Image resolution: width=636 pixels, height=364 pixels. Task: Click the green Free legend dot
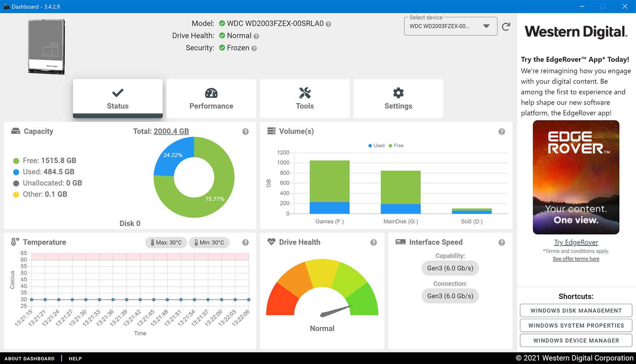pos(16,161)
